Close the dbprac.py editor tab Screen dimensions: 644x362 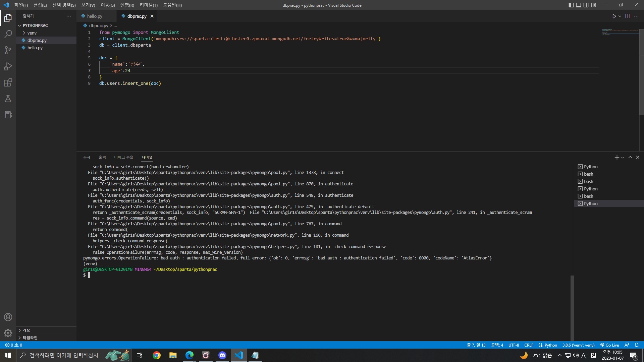[x=152, y=16]
